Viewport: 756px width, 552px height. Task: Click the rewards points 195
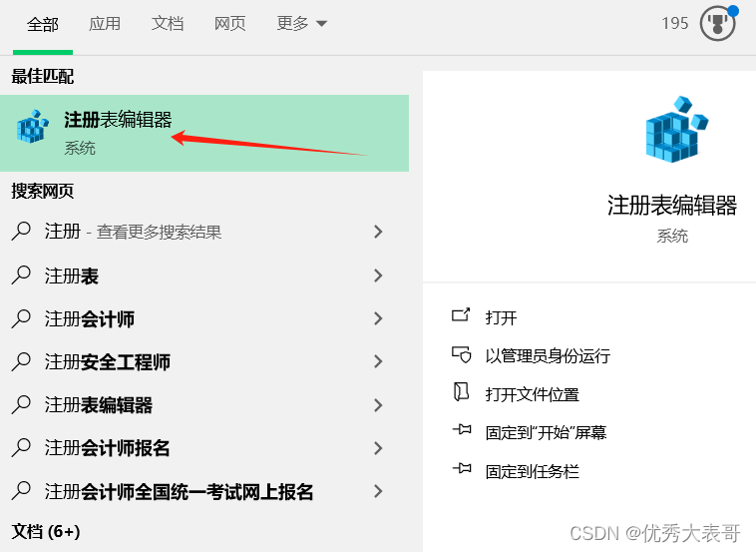[x=674, y=23]
